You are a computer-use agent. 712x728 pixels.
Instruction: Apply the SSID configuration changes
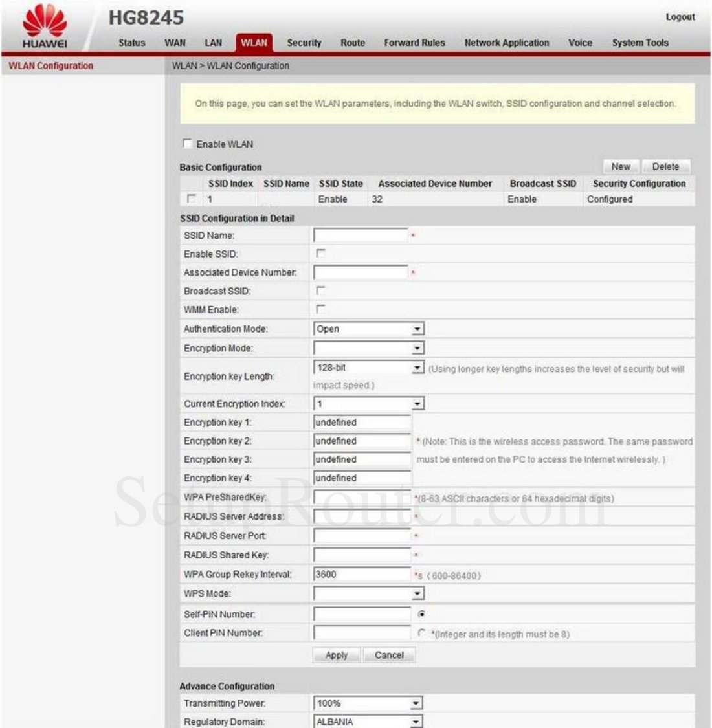point(337,655)
